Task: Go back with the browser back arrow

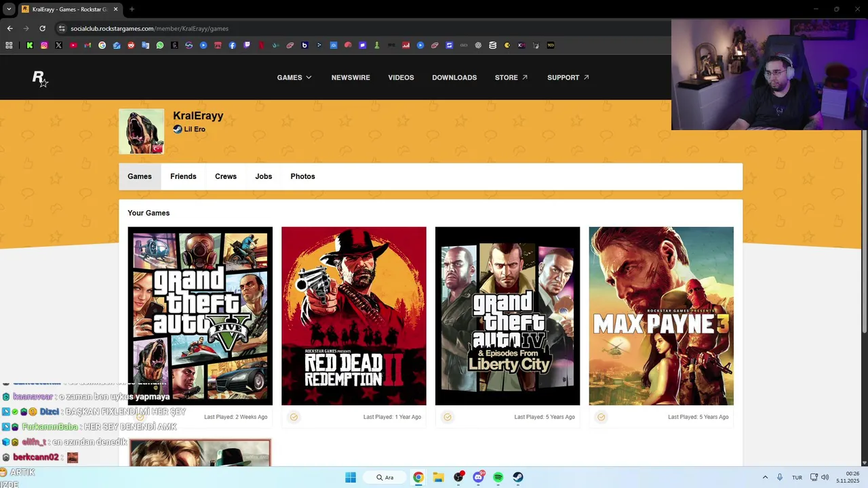Action: pos(9,28)
